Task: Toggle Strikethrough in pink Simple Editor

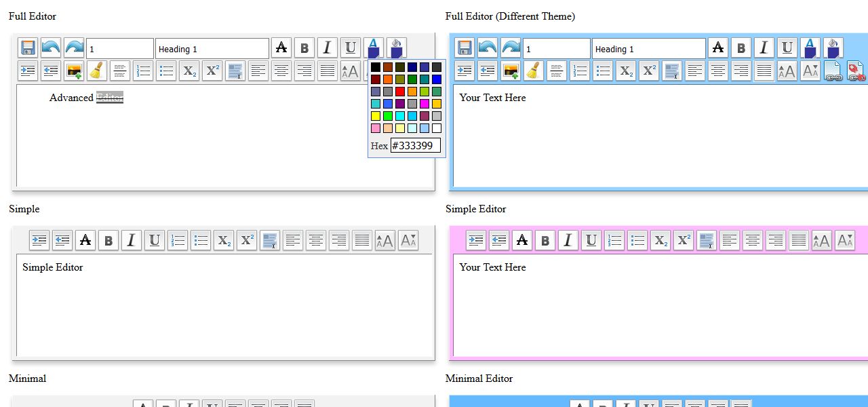Action: (x=522, y=240)
